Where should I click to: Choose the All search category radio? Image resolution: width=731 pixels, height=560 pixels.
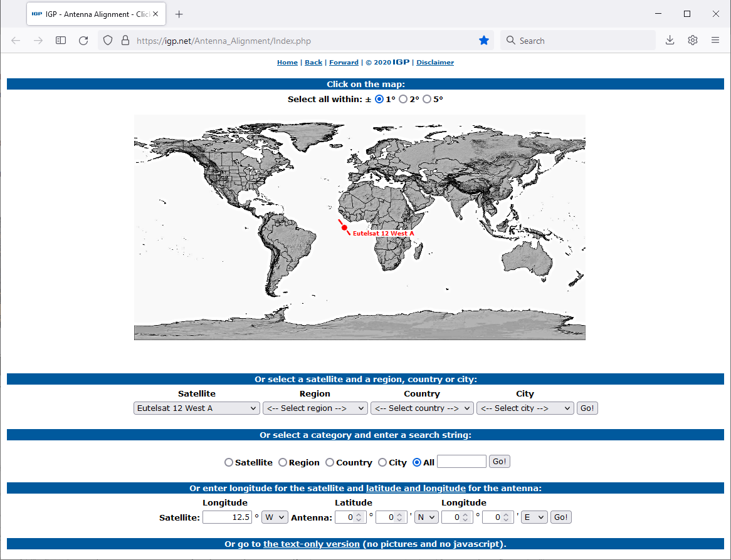[x=417, y=462]
